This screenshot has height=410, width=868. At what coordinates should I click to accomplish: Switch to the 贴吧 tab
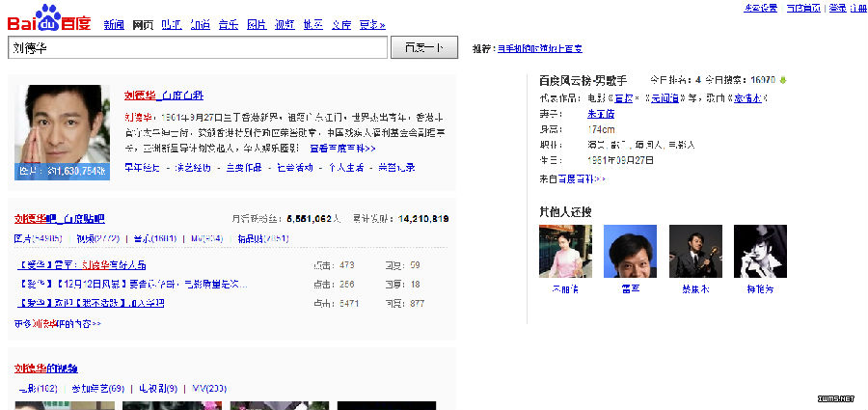(172, 25)
